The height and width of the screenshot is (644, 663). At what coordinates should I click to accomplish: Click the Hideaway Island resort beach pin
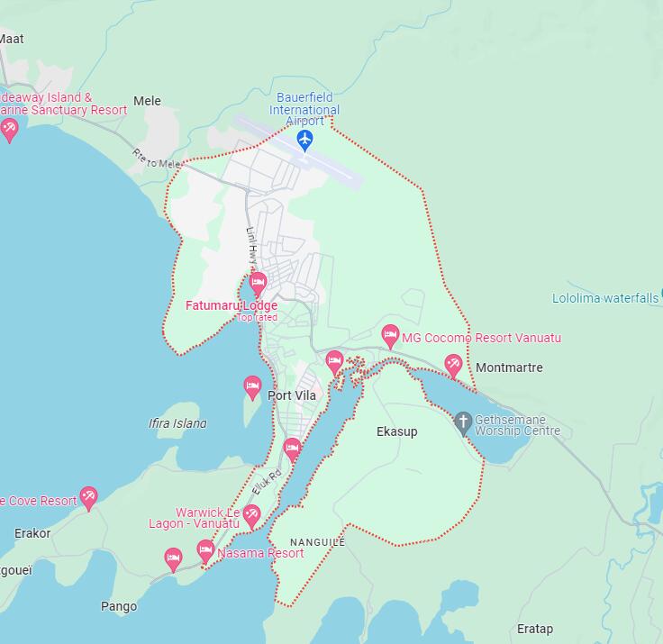tap(9, 131)
